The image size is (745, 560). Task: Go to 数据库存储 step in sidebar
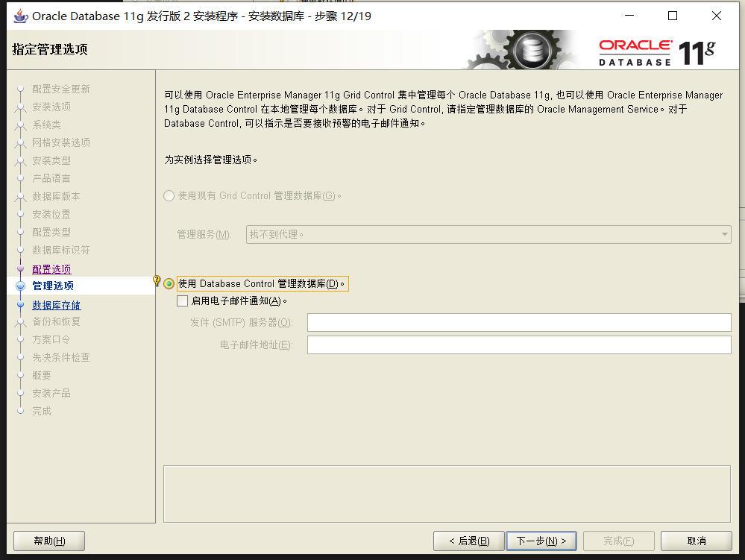coord(57,305)
